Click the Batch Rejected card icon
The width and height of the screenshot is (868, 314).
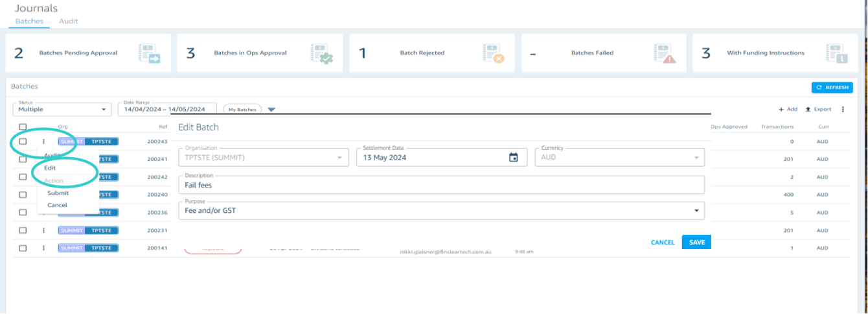click(x=494, y=53)
